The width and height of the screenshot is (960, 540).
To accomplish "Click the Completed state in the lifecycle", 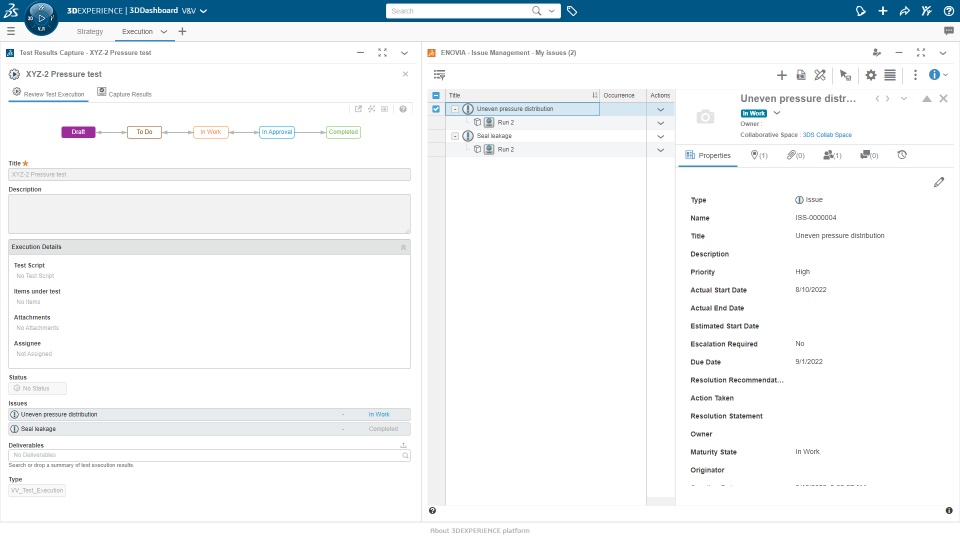I will point(343,132).
